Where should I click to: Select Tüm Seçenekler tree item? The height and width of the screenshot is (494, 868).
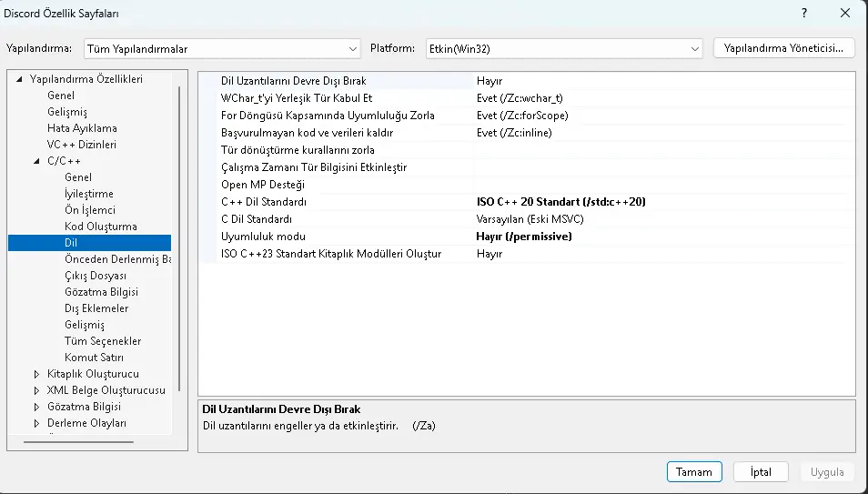click(x=103, y=341)
